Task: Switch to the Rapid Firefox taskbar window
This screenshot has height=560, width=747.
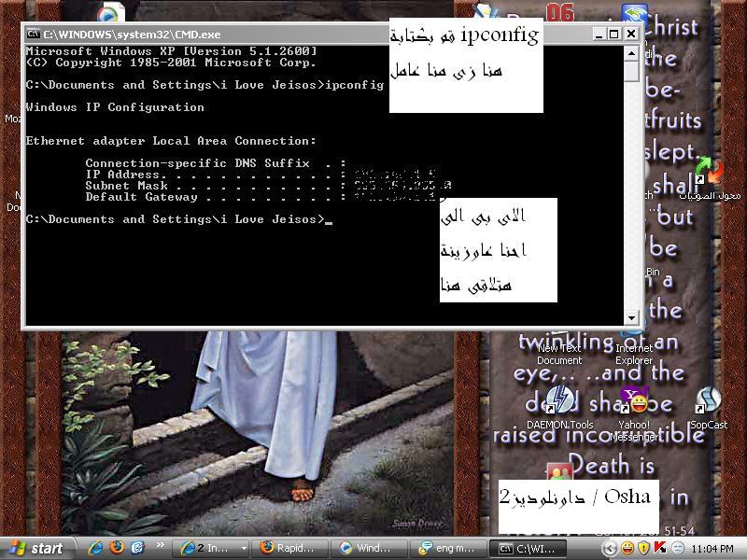Action: click(289, 549)
